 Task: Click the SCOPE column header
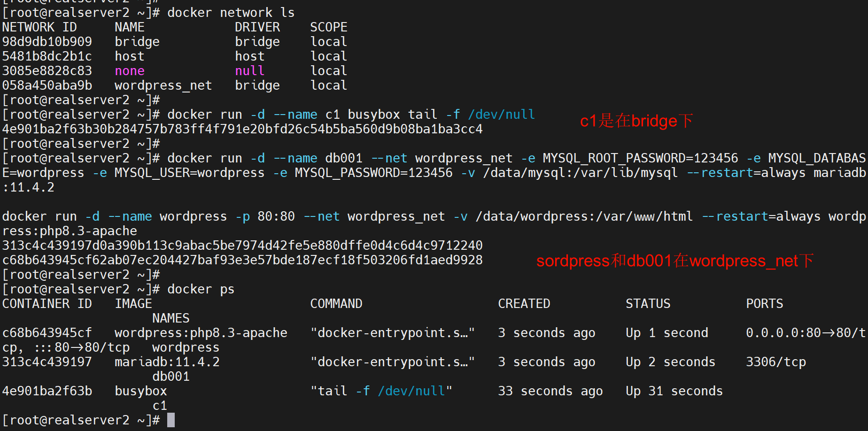click(328, 27)
